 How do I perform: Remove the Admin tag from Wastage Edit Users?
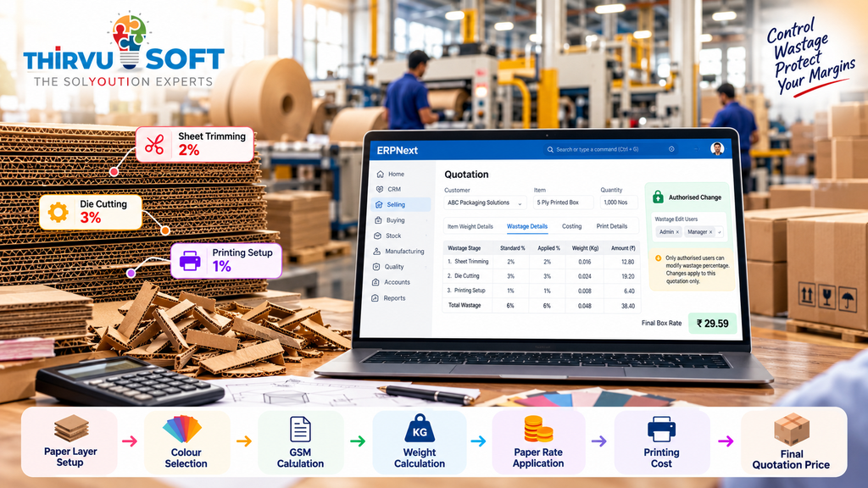pos(677,232)
